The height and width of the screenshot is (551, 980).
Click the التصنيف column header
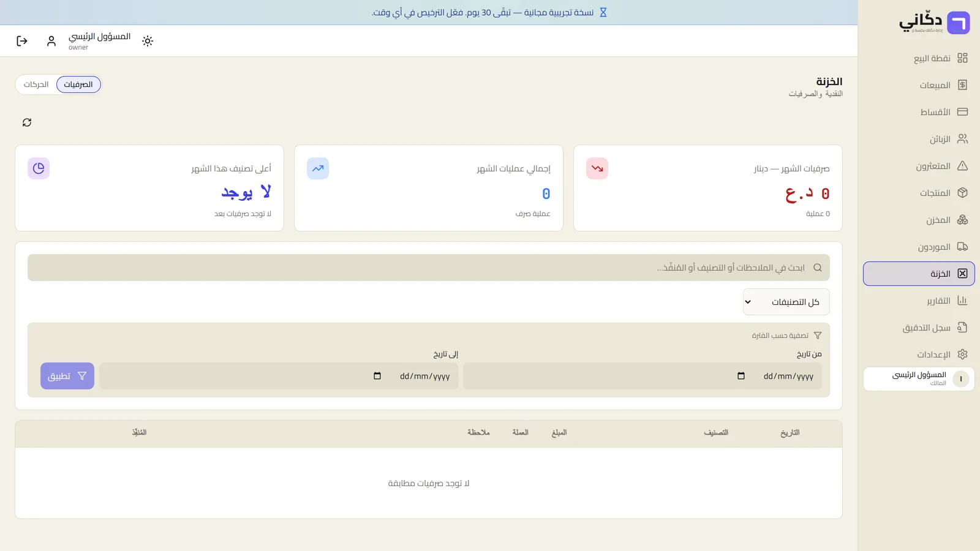(x=716, y=433)
